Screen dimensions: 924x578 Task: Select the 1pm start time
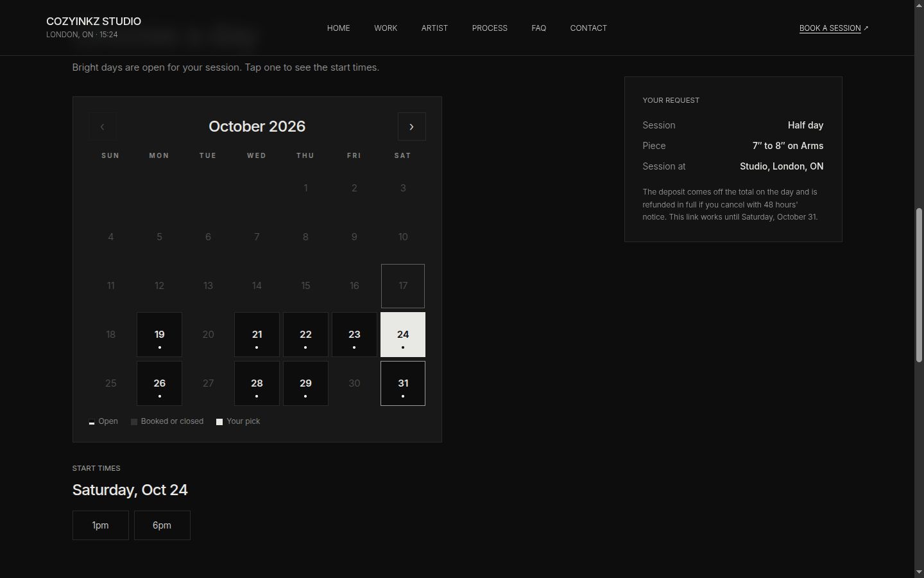pos(101,525)
